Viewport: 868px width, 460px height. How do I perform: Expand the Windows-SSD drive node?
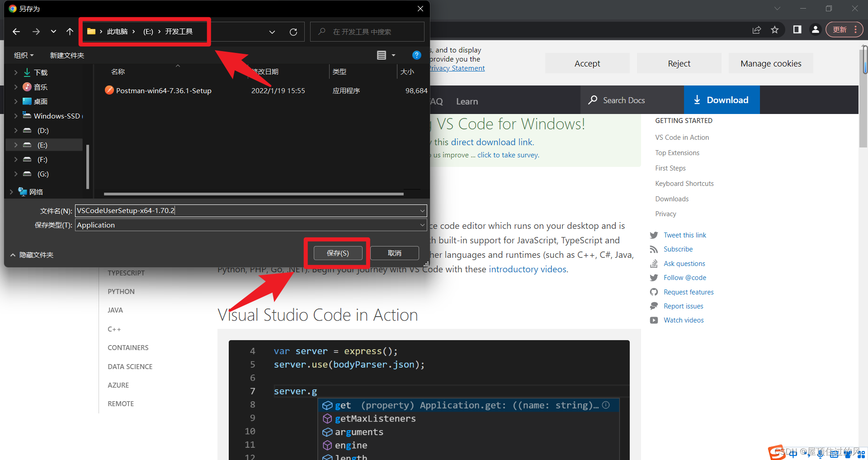coord(16,116)
